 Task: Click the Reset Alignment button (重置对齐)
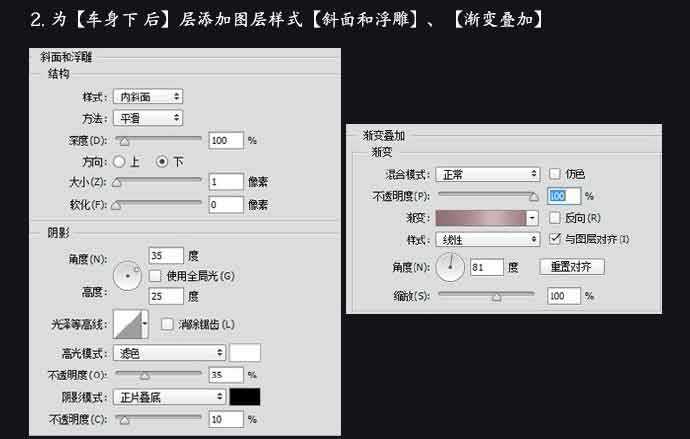(572, 267)
